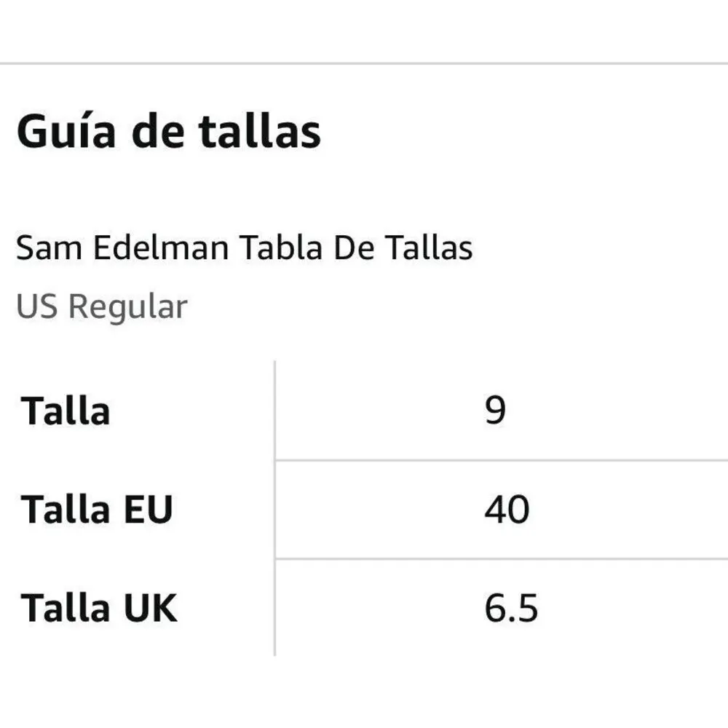Select the gray "US Regular" label
The width and height of the screenshot is (728, 728).
(101, 306)
